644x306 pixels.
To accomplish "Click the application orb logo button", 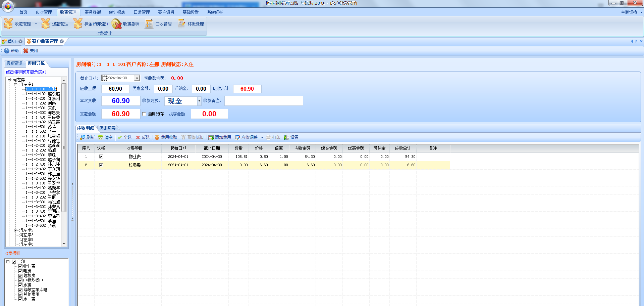I will 8,6.
